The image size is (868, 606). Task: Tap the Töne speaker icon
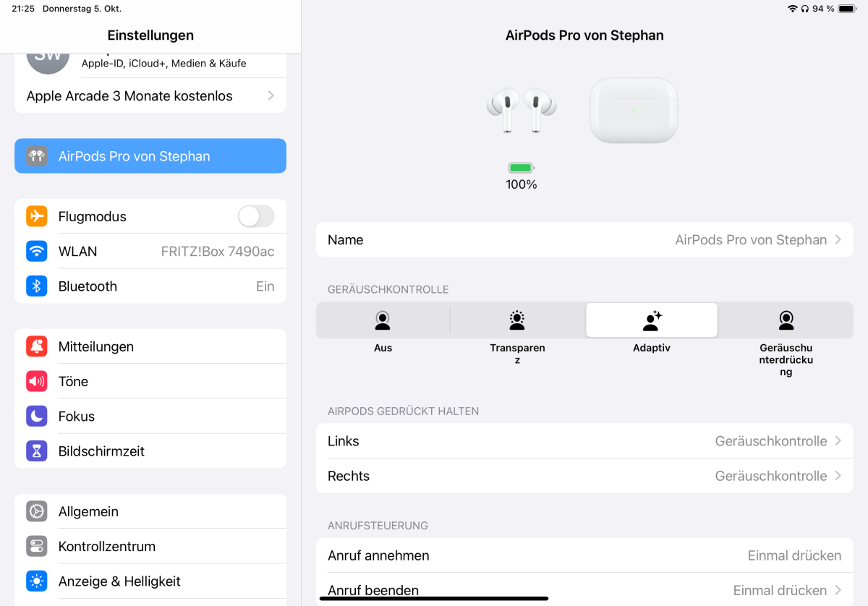point(37,381)
